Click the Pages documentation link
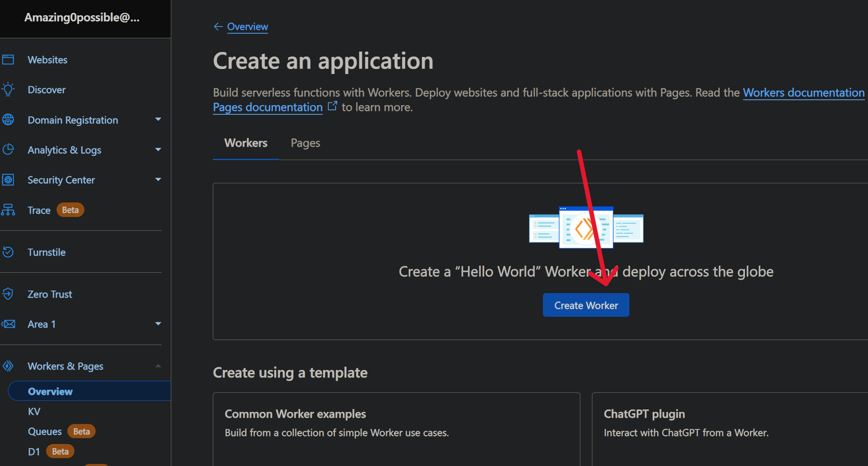868x466 pixels. coord(268,107)
